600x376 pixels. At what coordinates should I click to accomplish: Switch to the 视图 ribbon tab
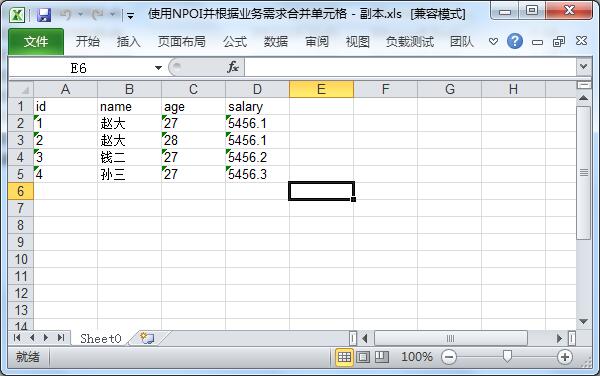358,41
